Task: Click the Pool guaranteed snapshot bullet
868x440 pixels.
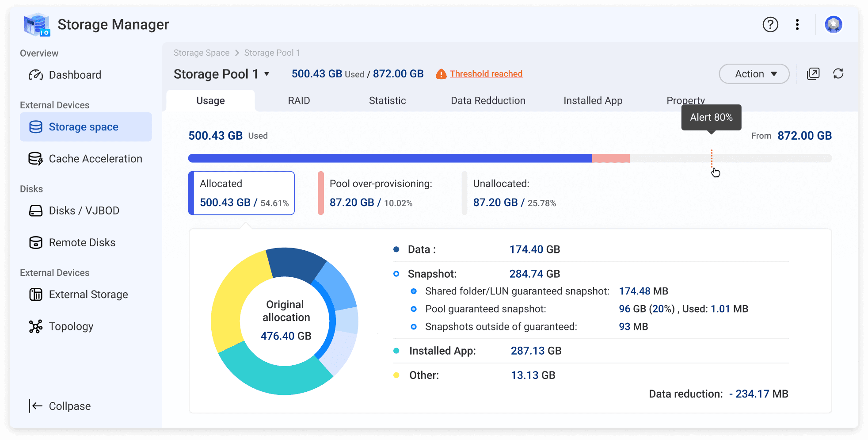Action: point(414,309)
